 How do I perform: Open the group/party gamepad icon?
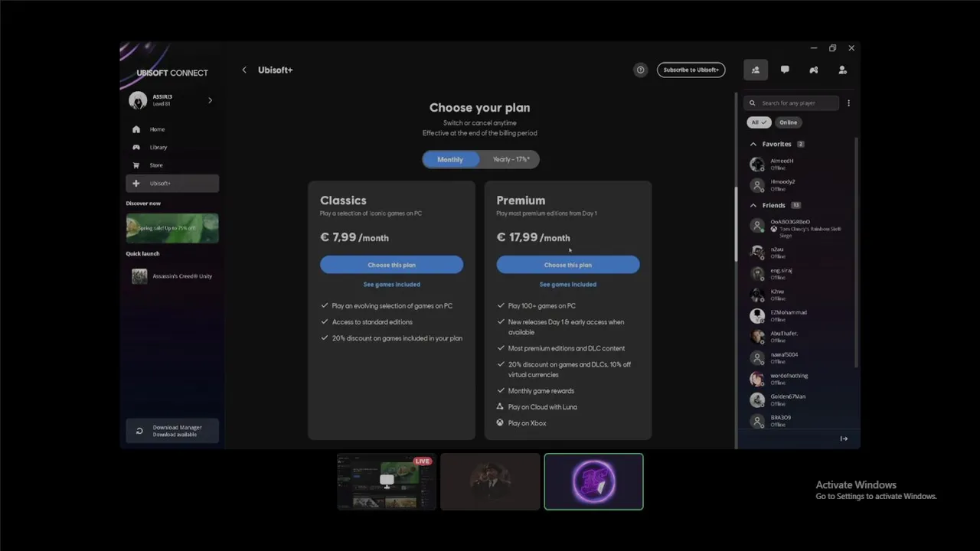pyautogui.click(x=814, y=70)
